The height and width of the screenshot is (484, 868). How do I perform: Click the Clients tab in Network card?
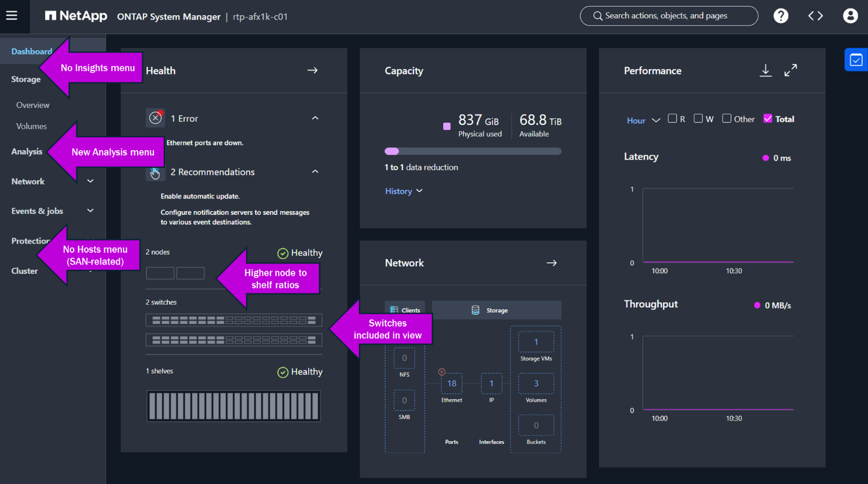pos(405,310)
